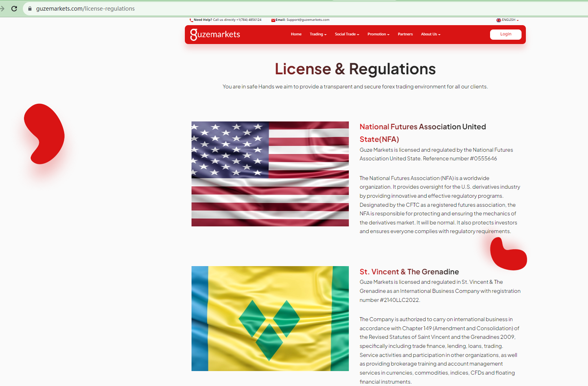Click the red envelope icon beside Email
The image size is (588, 386).
(x=273, y=20)
